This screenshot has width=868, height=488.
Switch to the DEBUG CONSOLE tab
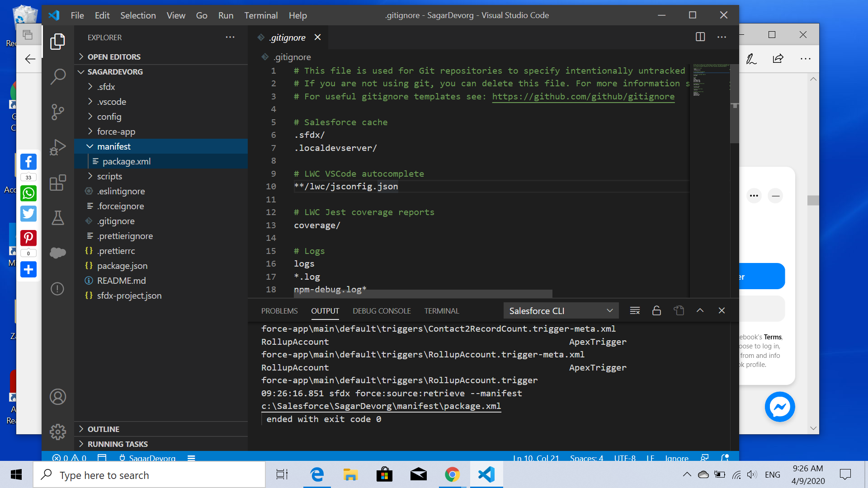382,311
